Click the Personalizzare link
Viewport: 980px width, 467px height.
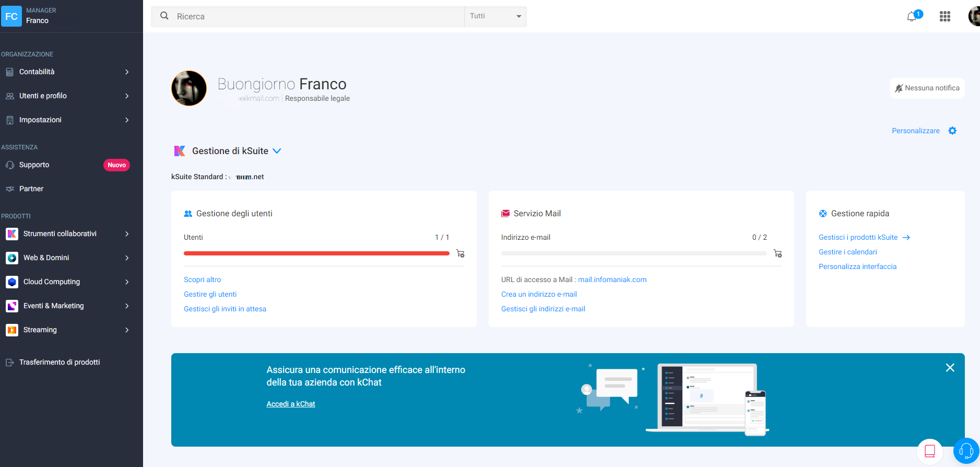pos(916,131)
